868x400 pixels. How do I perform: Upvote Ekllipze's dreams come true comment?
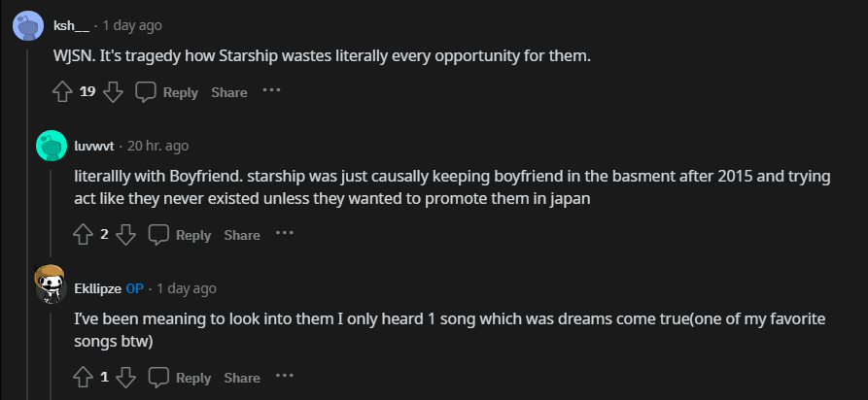[84, 378]
